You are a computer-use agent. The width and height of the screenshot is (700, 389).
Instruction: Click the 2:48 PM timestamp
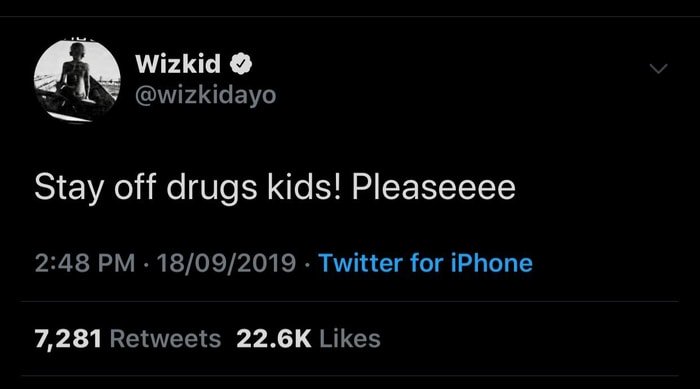(85, 263)
